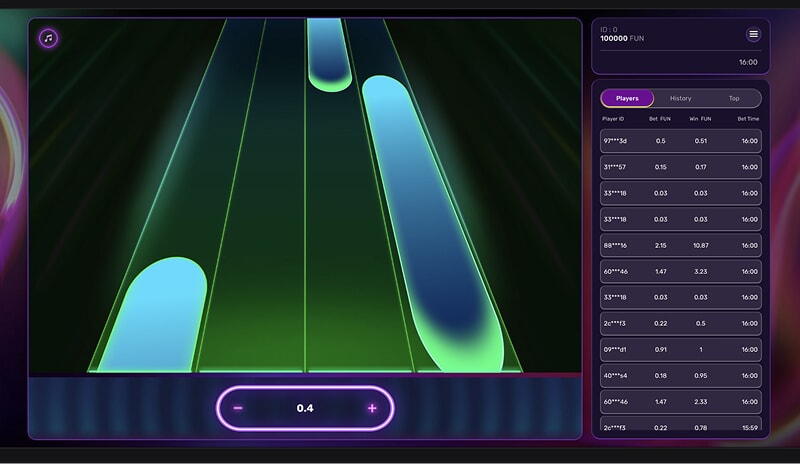Click the Bet Time column header

tap(748, 119)
